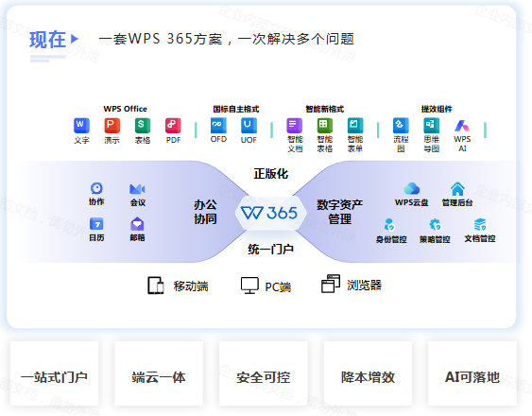Select the 身份管控 identity control icon
The image size is (532, 416).
tap(389, 224)
